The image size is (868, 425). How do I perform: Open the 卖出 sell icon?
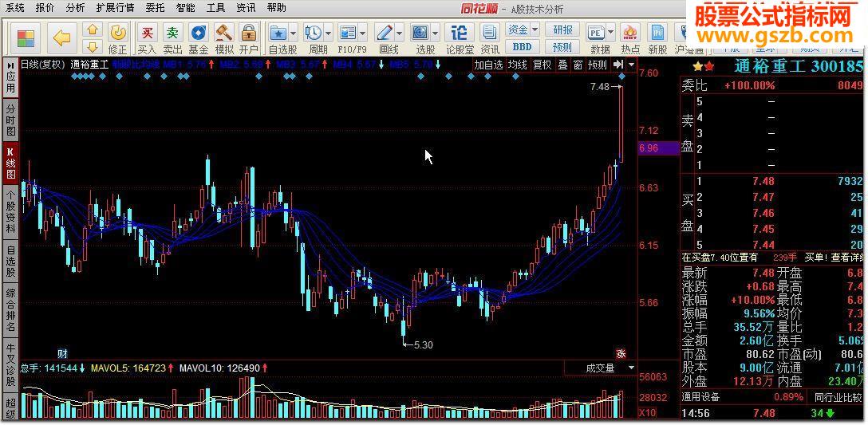173,33
